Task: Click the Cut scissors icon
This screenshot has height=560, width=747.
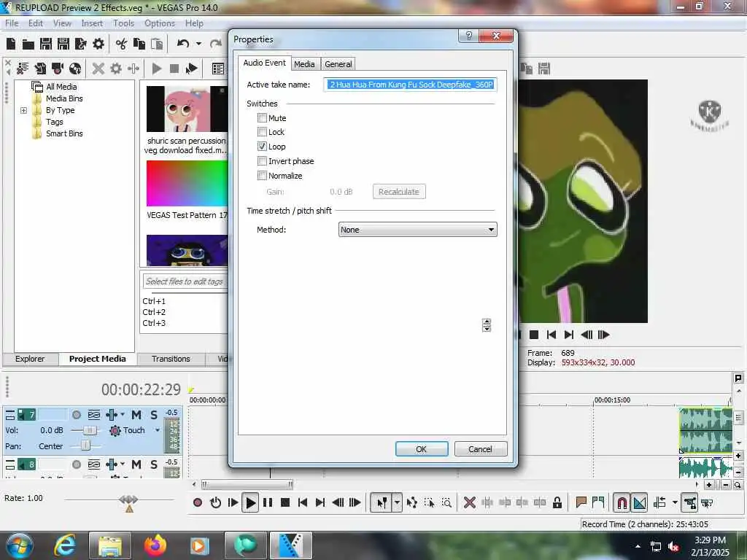Action: [122, 44]
